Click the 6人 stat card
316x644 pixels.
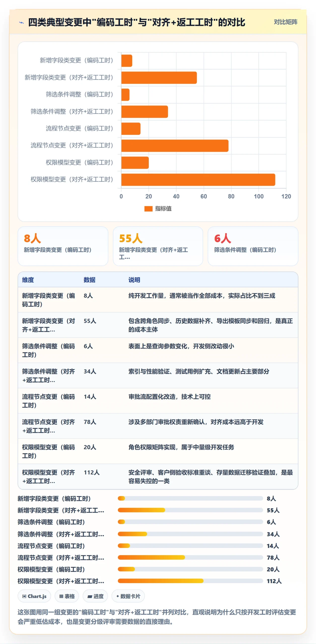click(x=253, y=246)
